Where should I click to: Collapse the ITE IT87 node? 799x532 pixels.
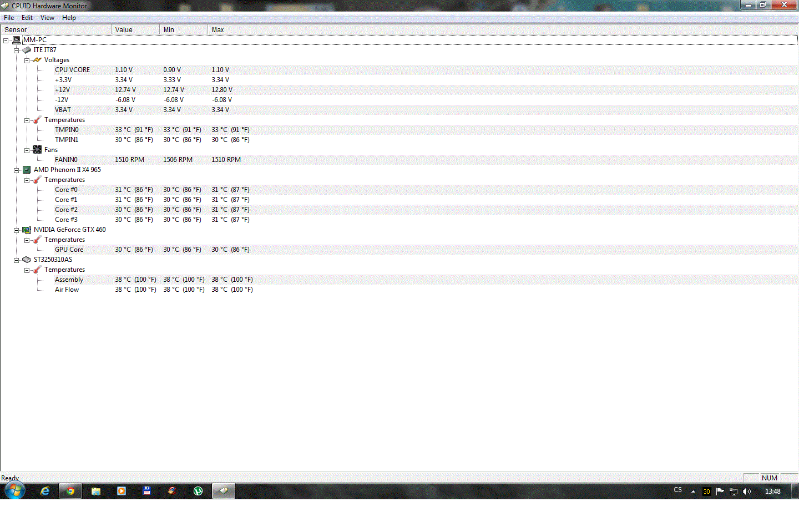[16, 50]
